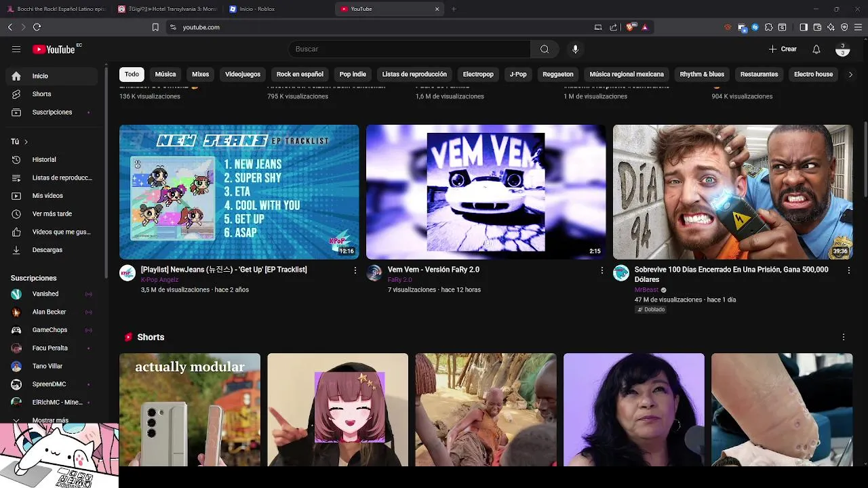The image size is (868, 488).
Task: Click the Buscar search field
Action: coord(409,49)
